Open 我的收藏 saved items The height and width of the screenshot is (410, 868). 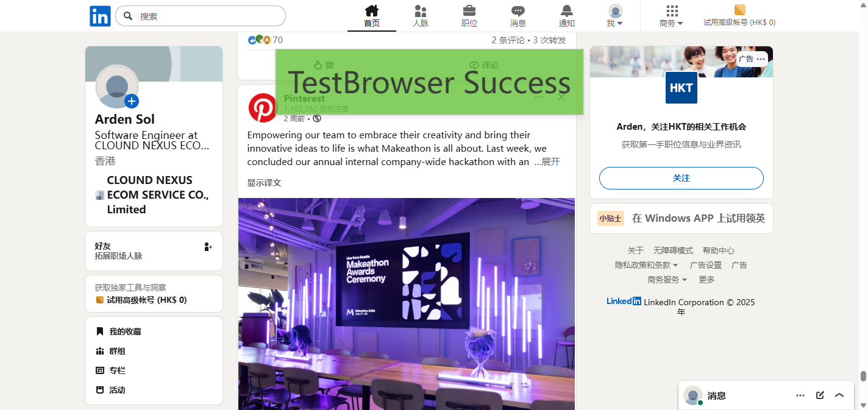pyautogui.click(x=124, y=331)
